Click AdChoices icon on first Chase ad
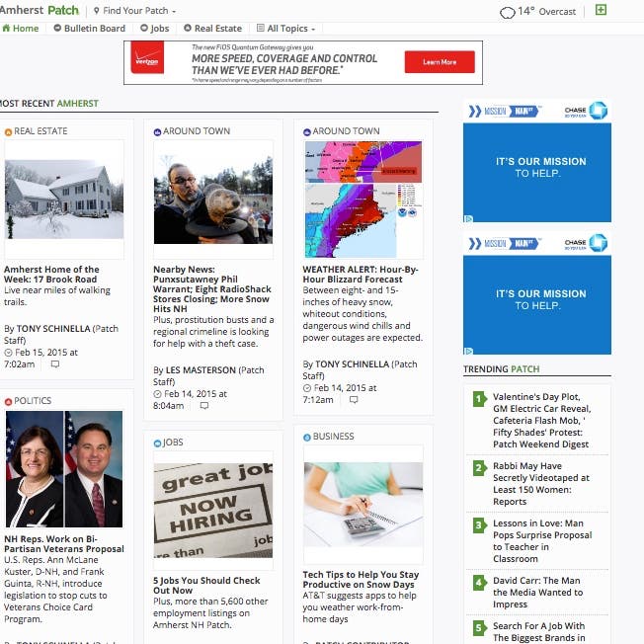Image resolution: width=644 pixels, height=644 pixels. [x=468, y=219]
